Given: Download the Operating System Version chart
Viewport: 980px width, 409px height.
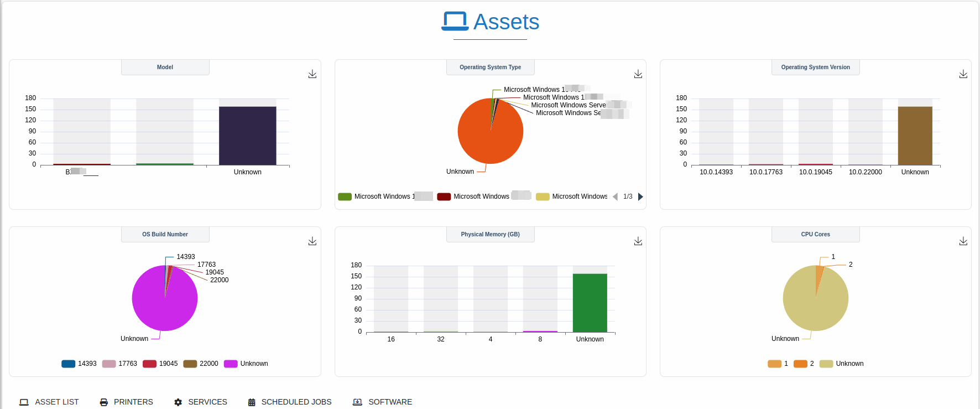Looking at the screenshot, I should coord(963,74).
